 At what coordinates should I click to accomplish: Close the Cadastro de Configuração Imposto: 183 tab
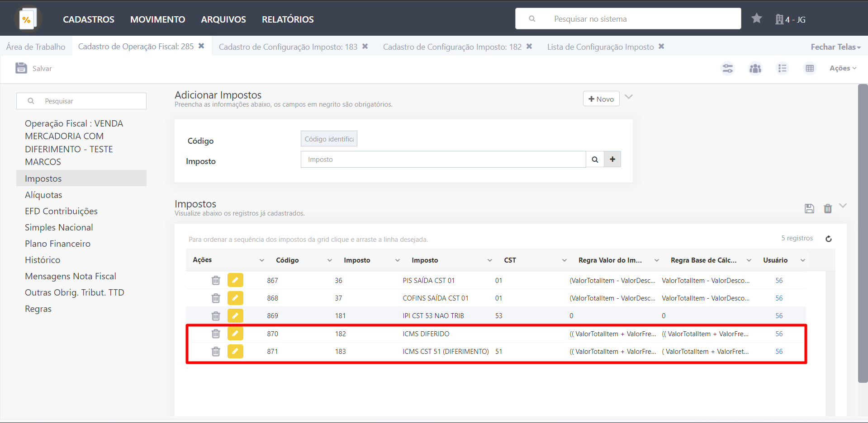(365, 47)
